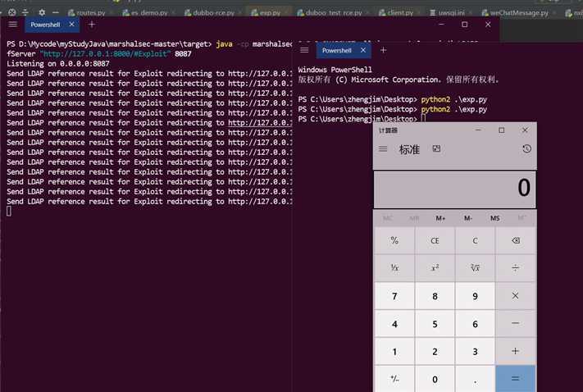Click digit 4 on calculator

point(394,324)
